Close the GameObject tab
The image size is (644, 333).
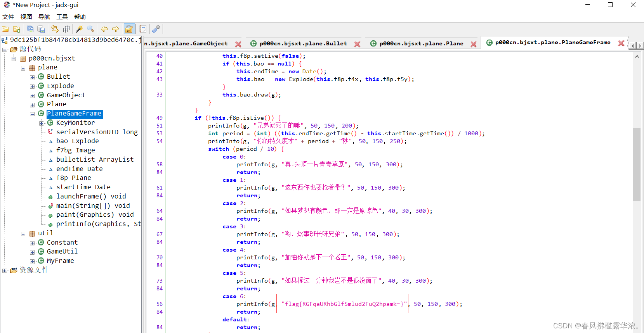pyautogui.click(x=238, y=44)
